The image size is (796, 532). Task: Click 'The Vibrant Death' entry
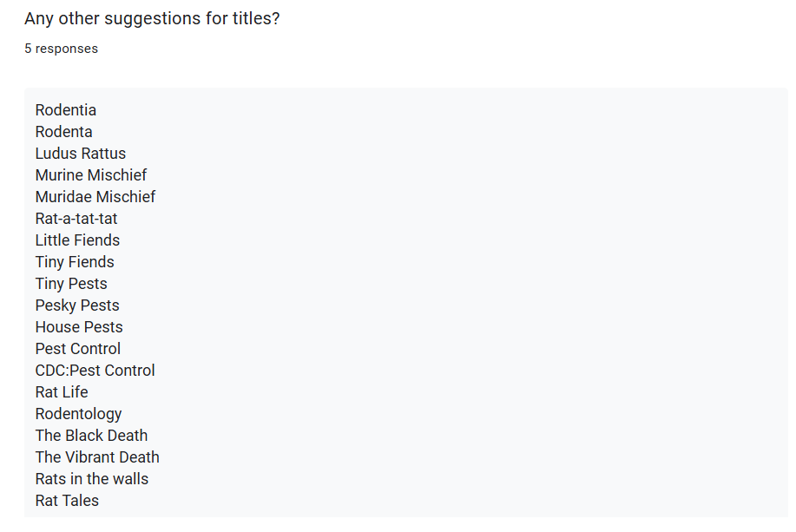[97, 457]
